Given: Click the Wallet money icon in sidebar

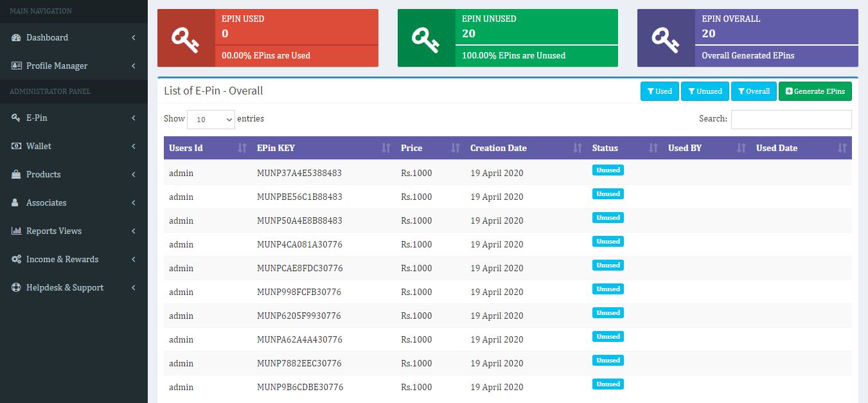Looking at the screenshot, I should click(16, 147).
